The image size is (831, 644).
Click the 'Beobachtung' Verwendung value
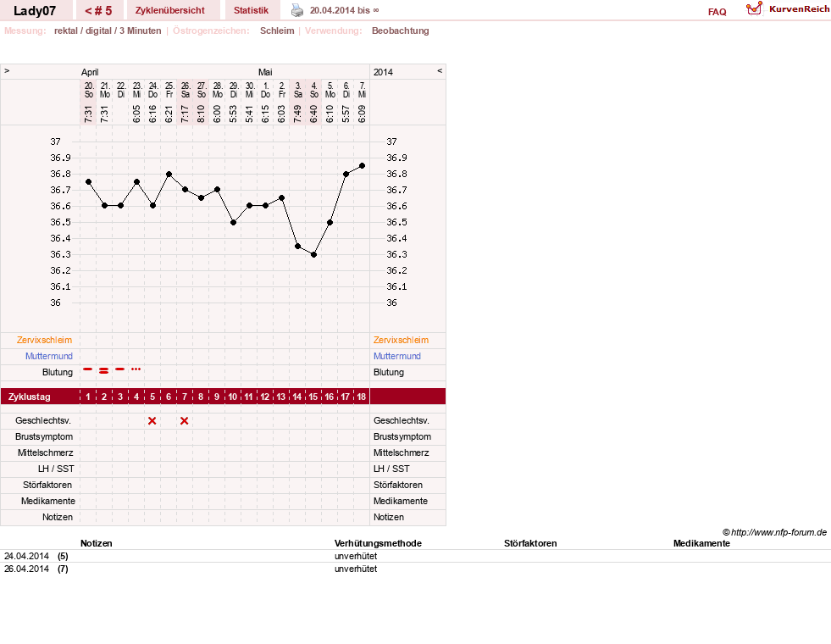(401, 31)
